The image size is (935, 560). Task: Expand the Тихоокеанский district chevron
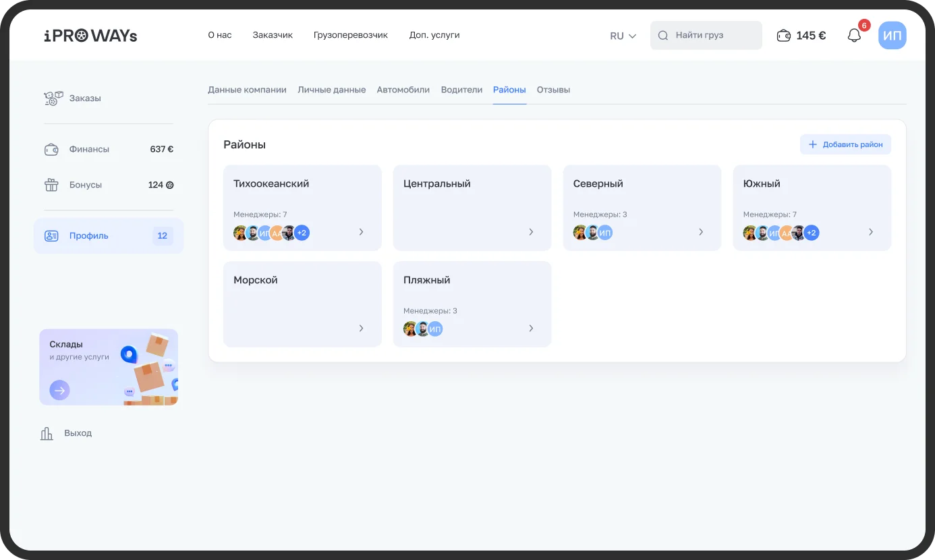click(x=361, y=232)
